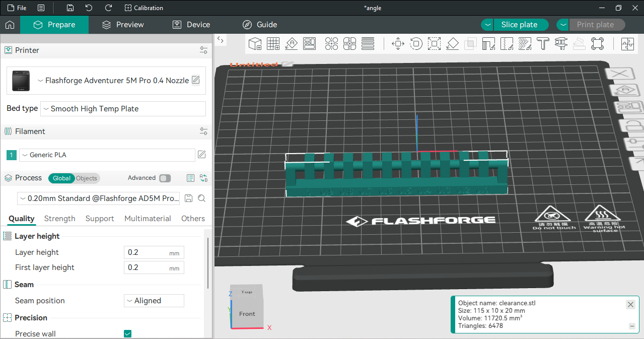This screenshot has width=644, height=339.
Task: Open the File menu
Action: tap(17, 8)
